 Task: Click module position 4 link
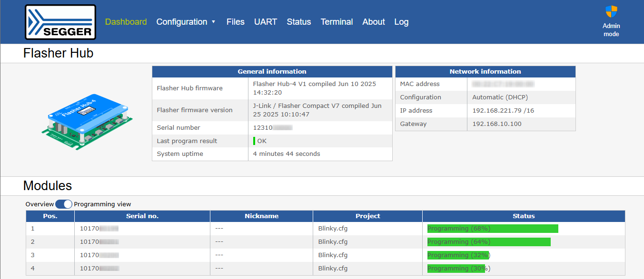pos(33,269)
